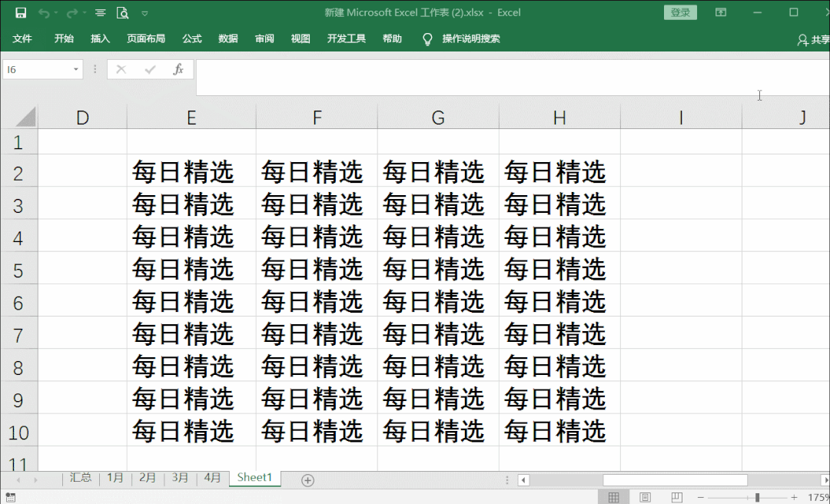Click the 登录 sign-in button
This screenshot has width=830, height=504.
coord(680,13)
